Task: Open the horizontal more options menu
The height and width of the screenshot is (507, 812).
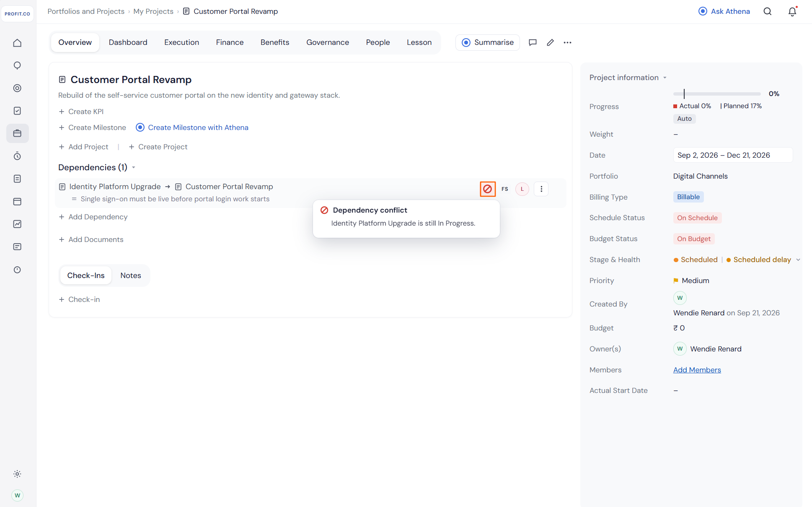Action: coord(567,42)
